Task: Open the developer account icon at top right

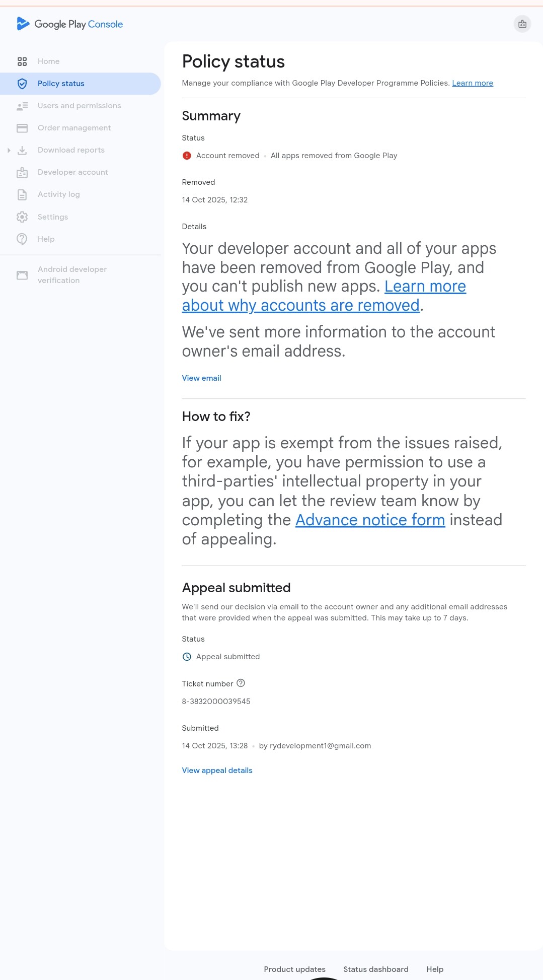Action: 522,24
